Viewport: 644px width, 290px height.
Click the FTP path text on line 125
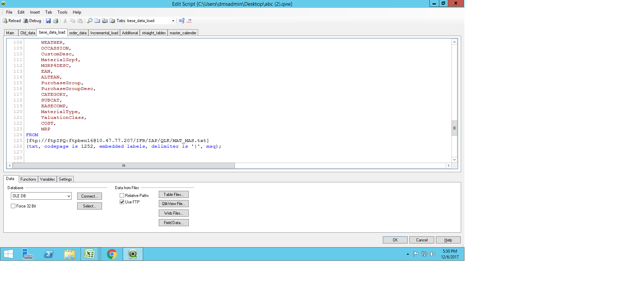click(118, 141)
